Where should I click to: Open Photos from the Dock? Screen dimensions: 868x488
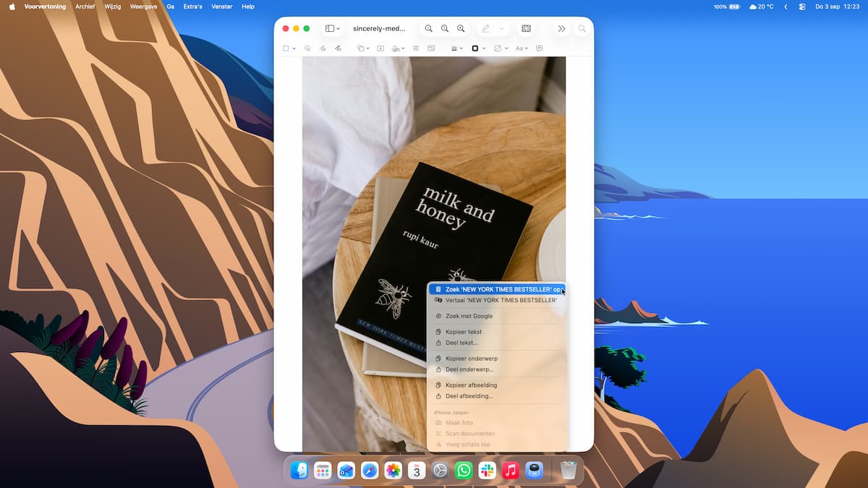click(x=393, y=471)
